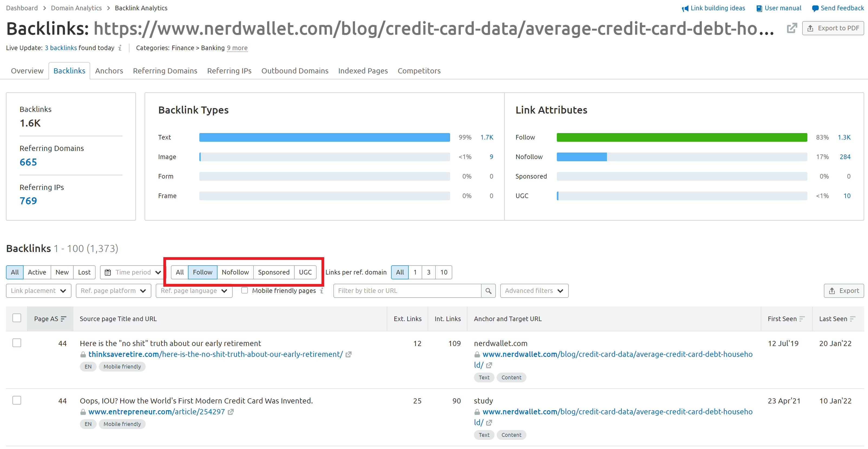Open thinksaveretire.com source external link icon

point(348,354)
